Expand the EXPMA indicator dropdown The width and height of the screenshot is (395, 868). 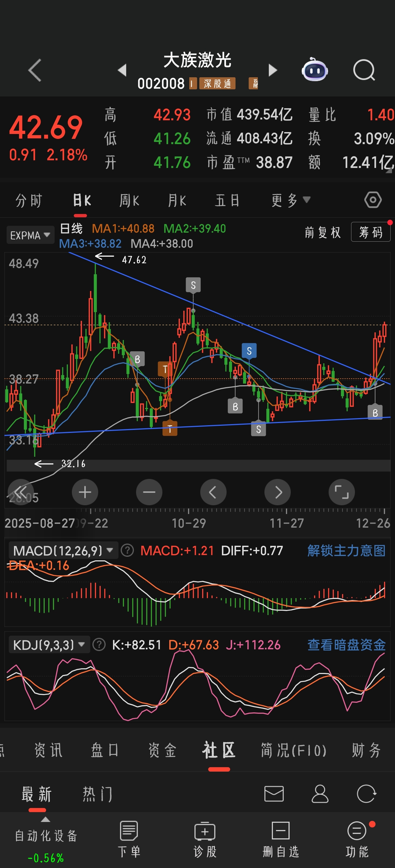pos(30,235)
